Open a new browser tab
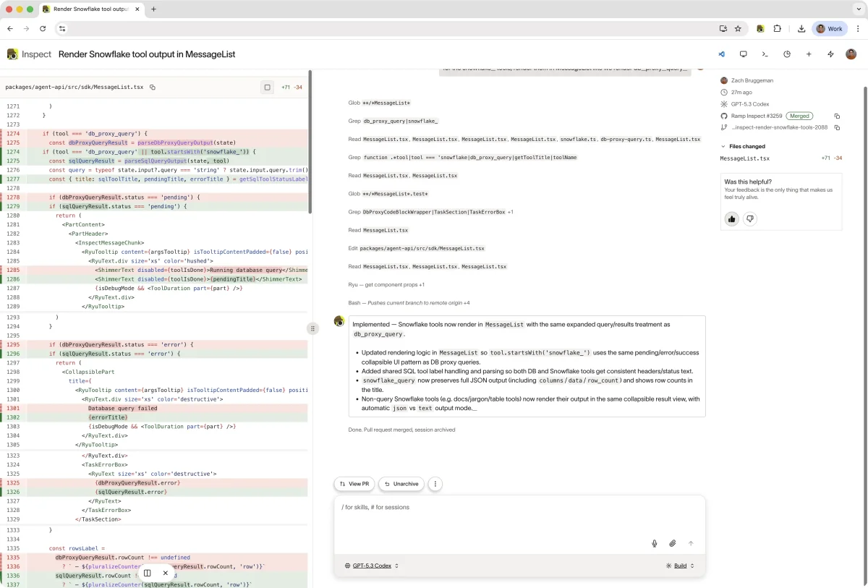Image resolution: width=868 pixels, height=588 pixels. click(x=153, y=9)
